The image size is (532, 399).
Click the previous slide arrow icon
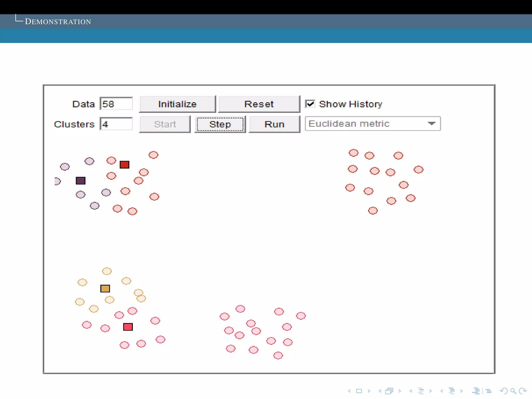pyautogui.click(x=349, y=391)
